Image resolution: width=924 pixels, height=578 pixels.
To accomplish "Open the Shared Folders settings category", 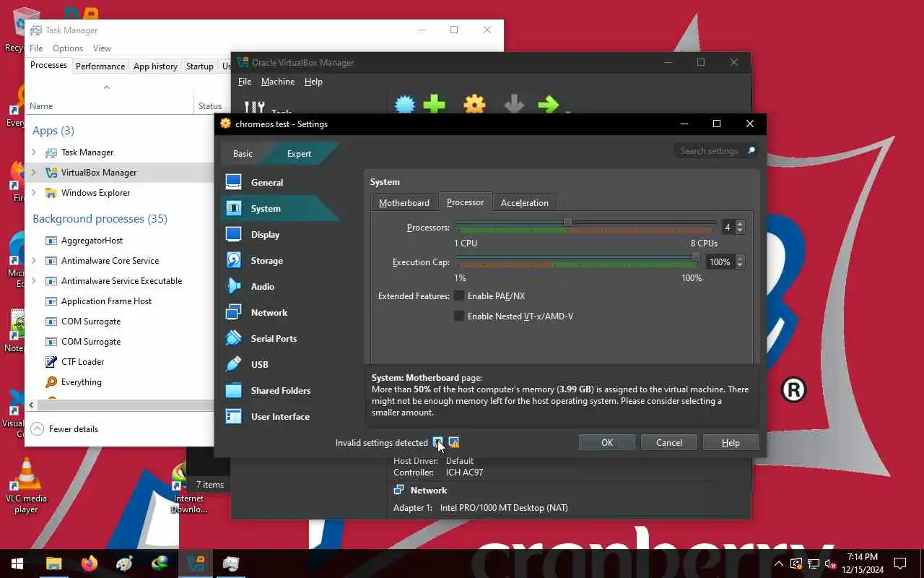I will [x=279, y=390].
